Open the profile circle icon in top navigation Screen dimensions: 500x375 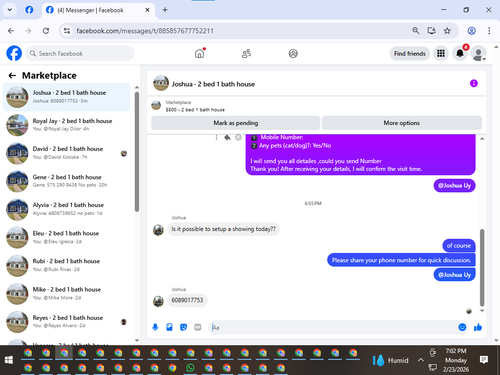tap(293, 53)
